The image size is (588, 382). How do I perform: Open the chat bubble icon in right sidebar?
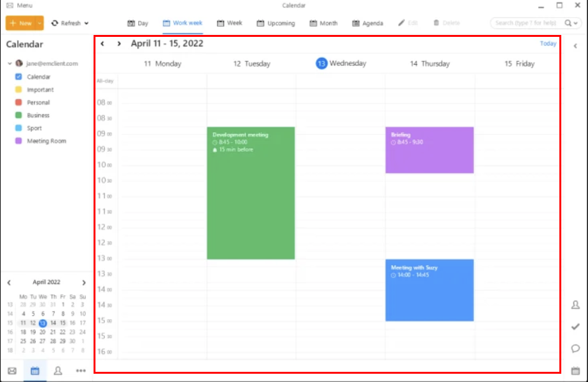click(x=575, y=348)
